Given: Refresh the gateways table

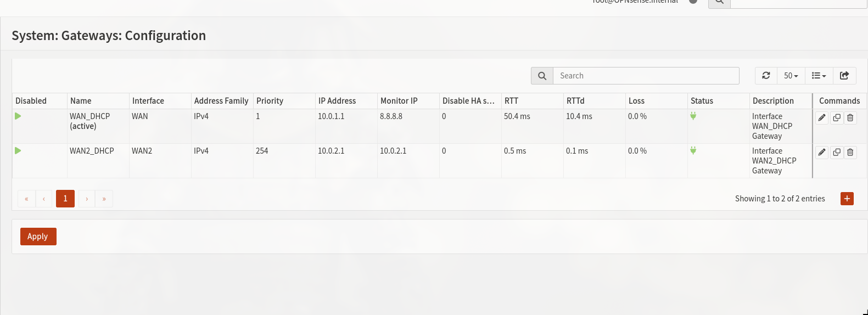Looking at the screenshot, I should [766, 76].
